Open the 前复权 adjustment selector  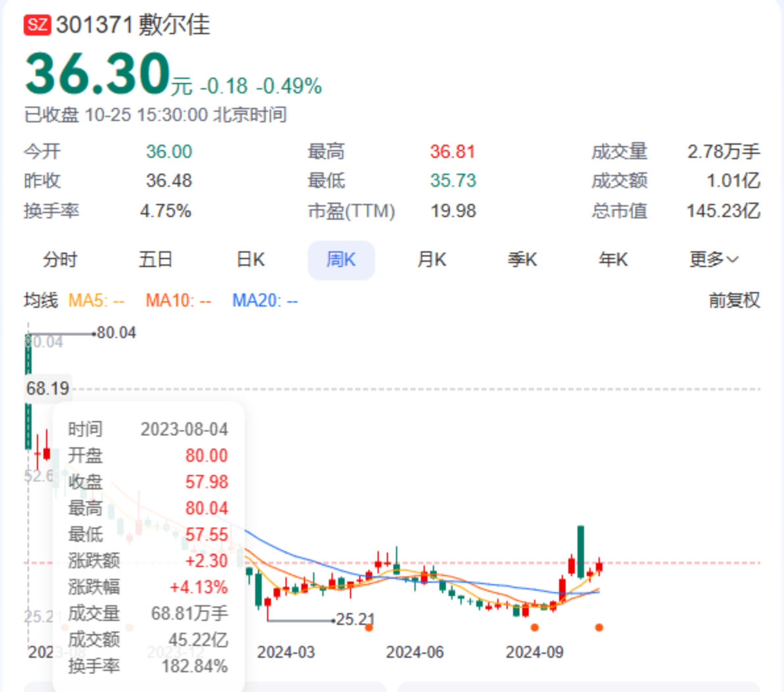coord(734,301)
